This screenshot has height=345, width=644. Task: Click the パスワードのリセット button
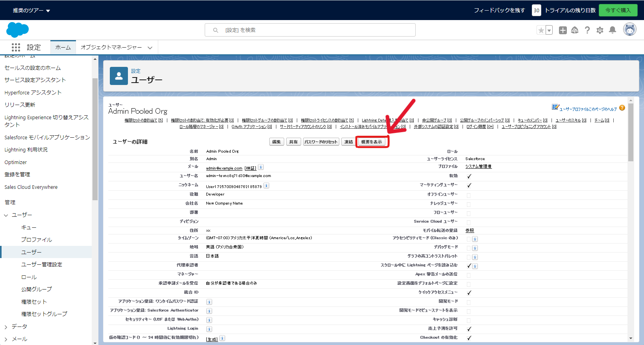(x=321, y=142)
